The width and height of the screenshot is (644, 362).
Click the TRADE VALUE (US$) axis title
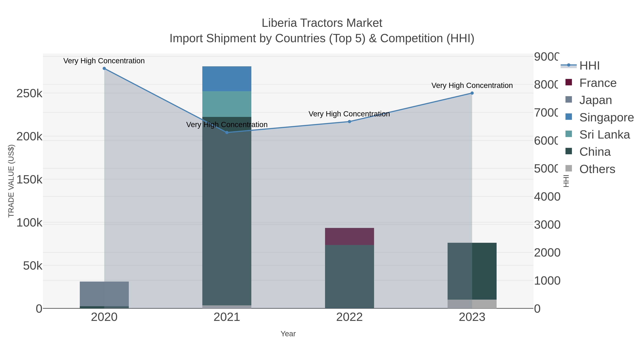[x=11, y=181]
